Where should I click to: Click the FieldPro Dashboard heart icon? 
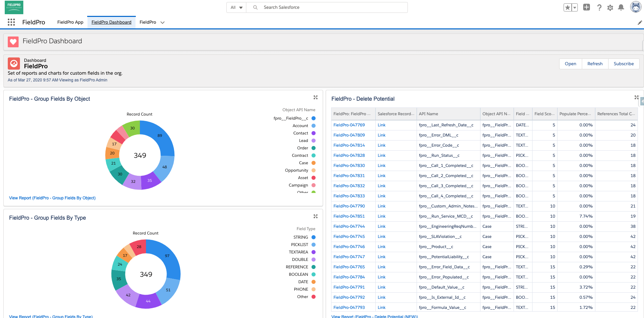point(13,42)
